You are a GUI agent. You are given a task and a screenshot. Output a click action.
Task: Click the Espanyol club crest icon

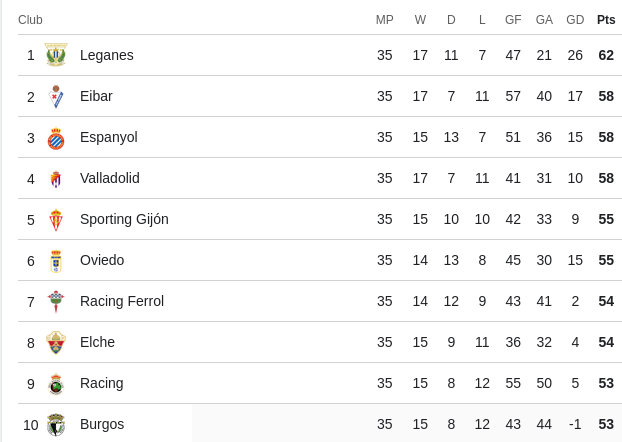tap(56, 138)
